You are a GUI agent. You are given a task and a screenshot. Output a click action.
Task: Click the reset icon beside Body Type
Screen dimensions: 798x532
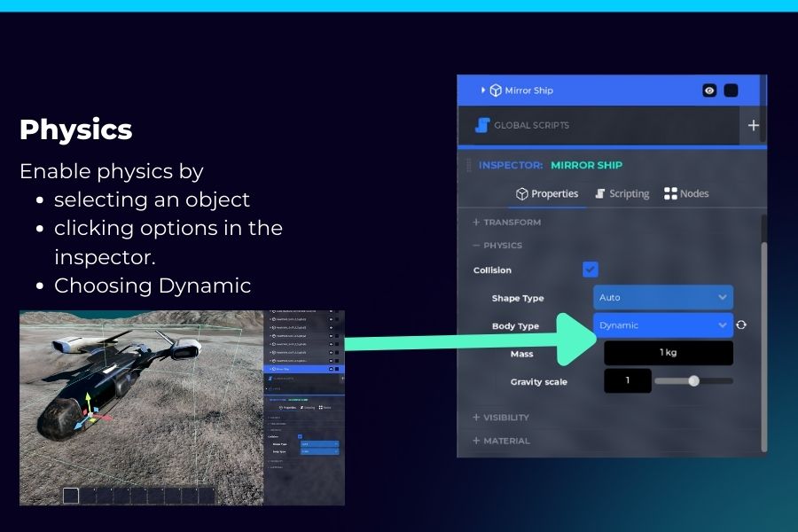(741, 325)
